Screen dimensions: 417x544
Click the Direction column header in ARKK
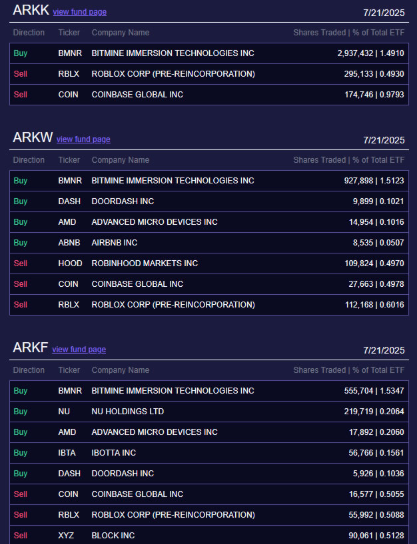(29, 33)
